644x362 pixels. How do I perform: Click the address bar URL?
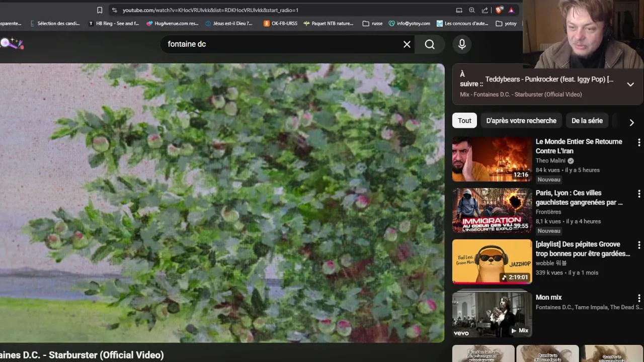point(210,10)
